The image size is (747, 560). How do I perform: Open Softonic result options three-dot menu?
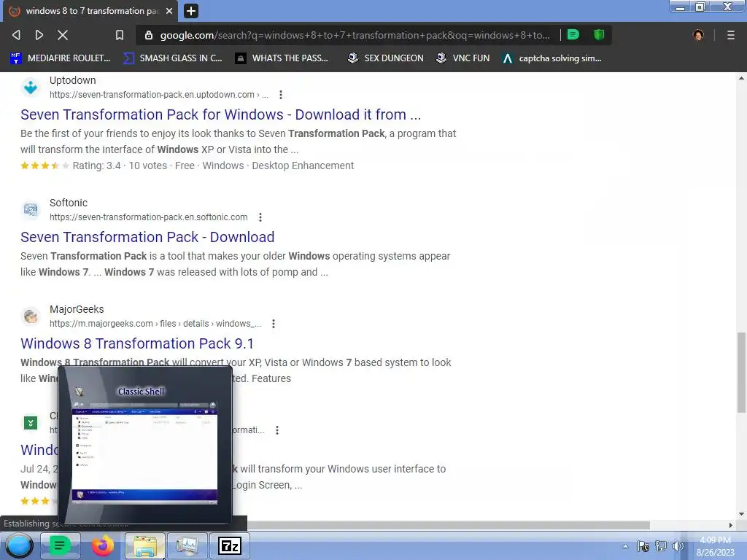coord(260,217)
